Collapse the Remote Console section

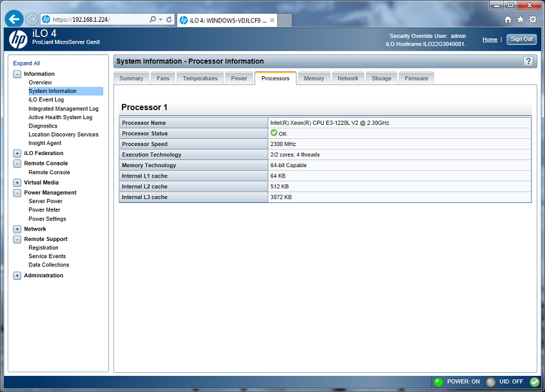17,163
